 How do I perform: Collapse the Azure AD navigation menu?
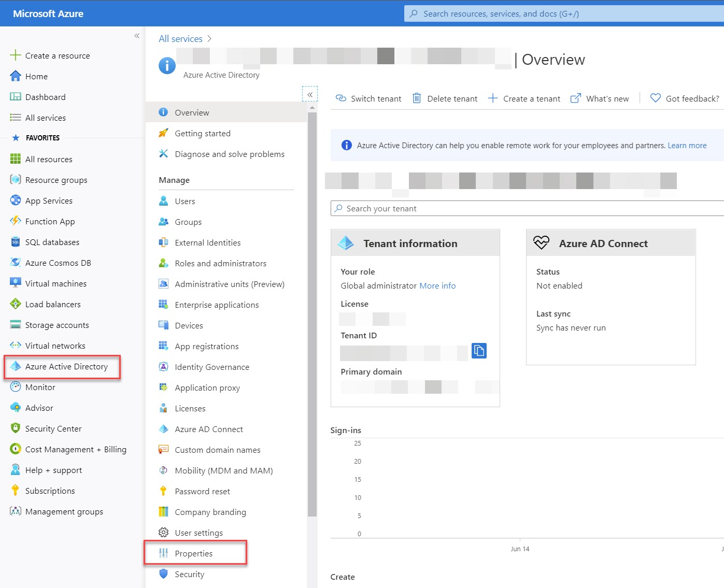pyautogui.click(x=309, y=94)
